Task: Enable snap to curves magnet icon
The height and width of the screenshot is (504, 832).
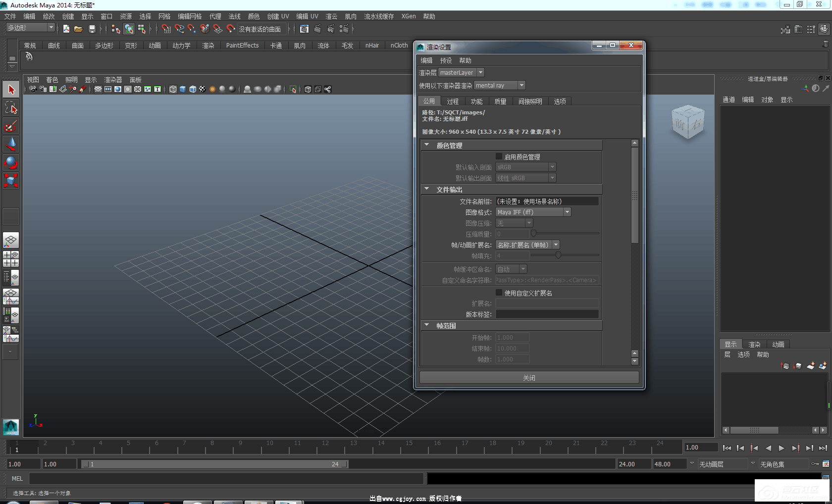Action: 179,29
